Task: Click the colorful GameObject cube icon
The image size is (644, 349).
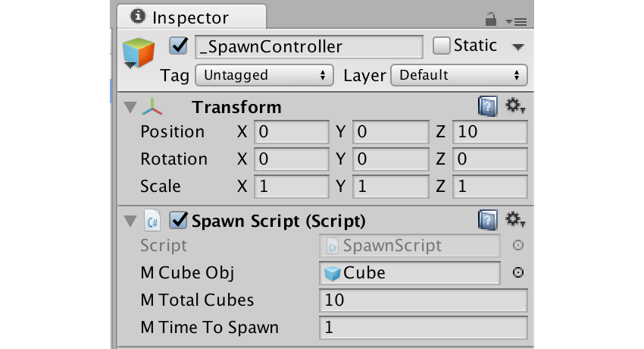Action: 139,52
